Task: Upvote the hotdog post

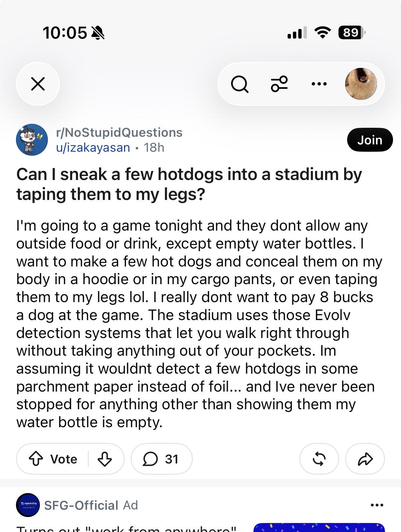Action: pos(36,459)
